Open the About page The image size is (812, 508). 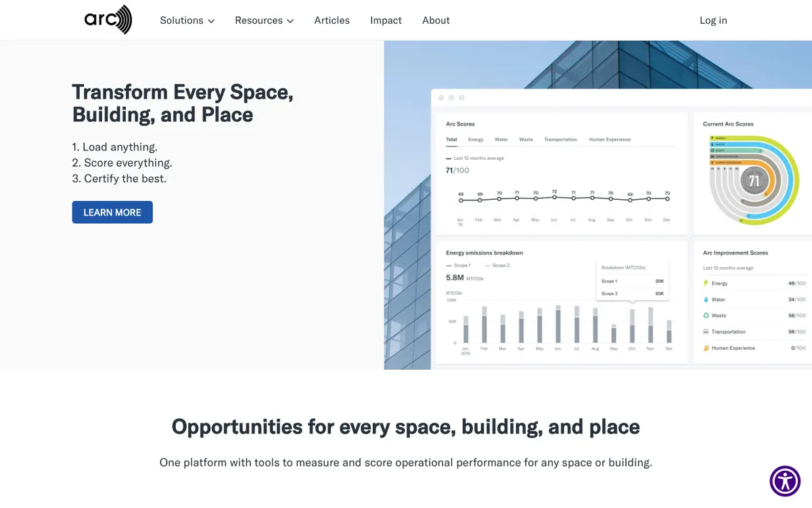(x=436, y=20)
